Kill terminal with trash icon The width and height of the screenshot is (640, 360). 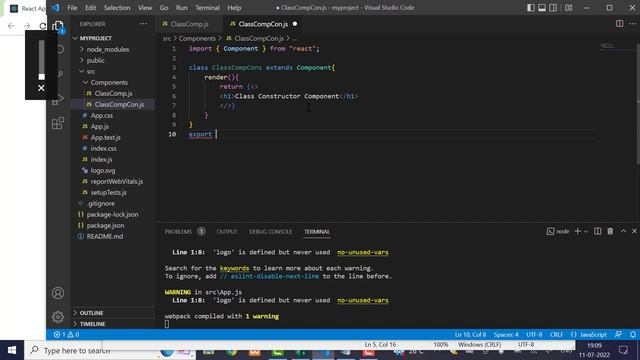pos(610,231)
